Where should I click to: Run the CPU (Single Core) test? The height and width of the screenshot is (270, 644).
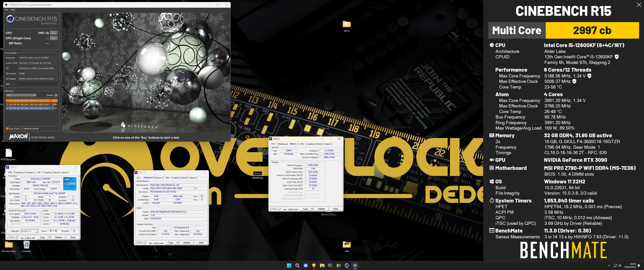tap(54, 38)
